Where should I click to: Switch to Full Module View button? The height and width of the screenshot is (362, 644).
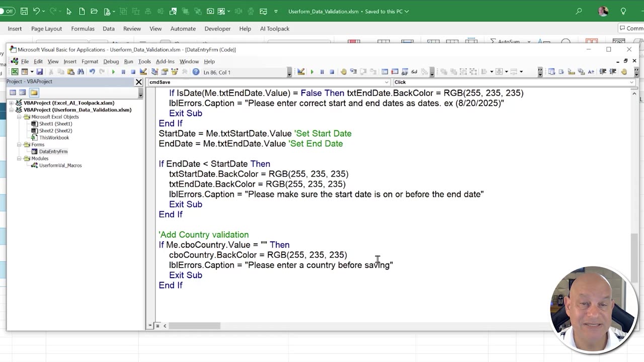coord(157,326)
